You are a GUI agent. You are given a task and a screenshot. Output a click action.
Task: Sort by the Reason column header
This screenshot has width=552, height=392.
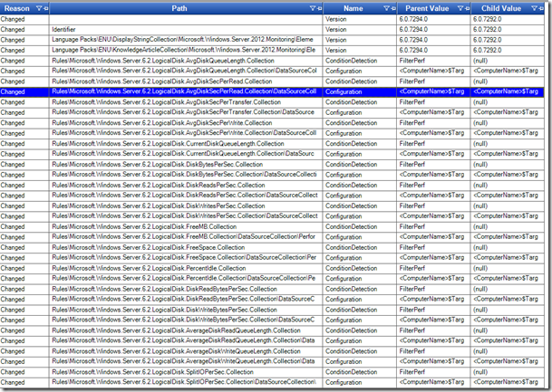coord(16,8)
